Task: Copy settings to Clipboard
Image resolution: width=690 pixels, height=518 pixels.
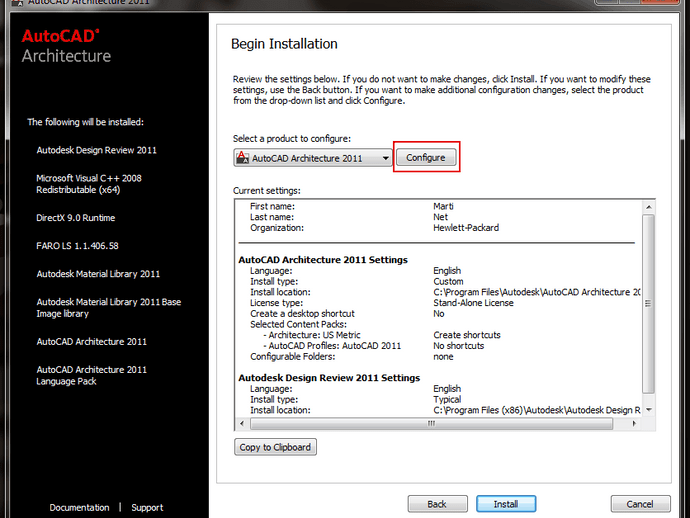Action: pyautogui.click(x=275, y=447)
